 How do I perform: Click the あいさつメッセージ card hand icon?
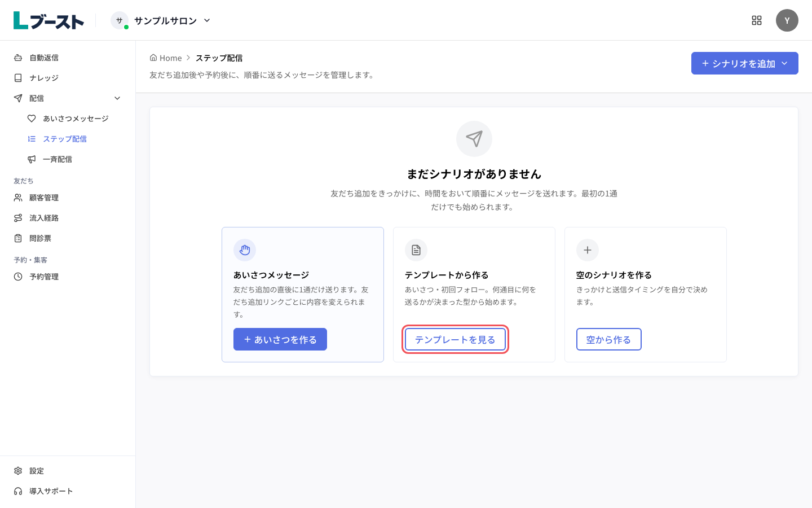[245, 250]
